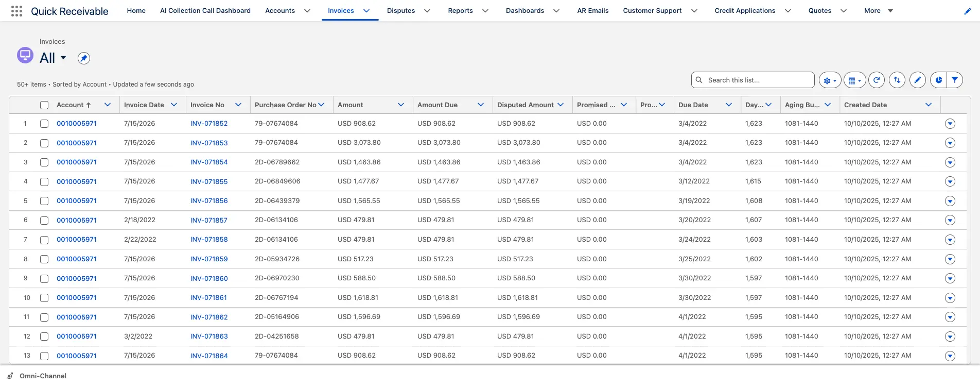The width and height of the screenshot is (980, 386).
Task: Open Aging Bucket column actions chevron
Action: pos(828,105)
